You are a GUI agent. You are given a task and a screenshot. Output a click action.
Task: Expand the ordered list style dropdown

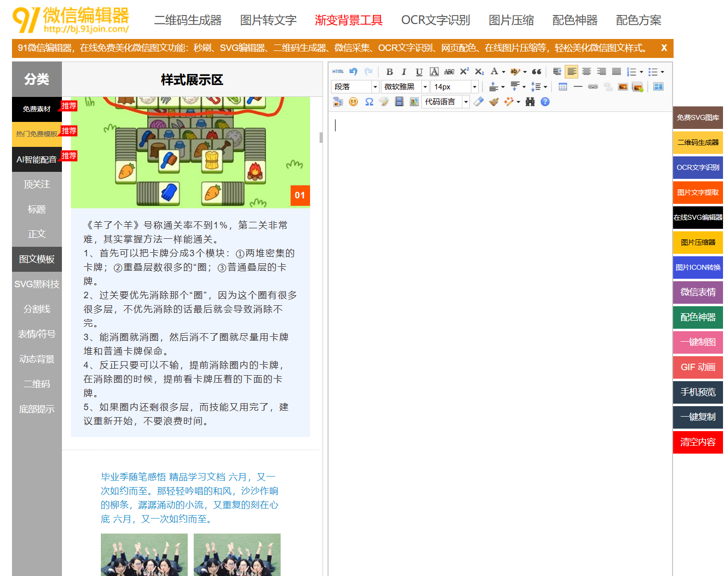[x=641, y=72]
